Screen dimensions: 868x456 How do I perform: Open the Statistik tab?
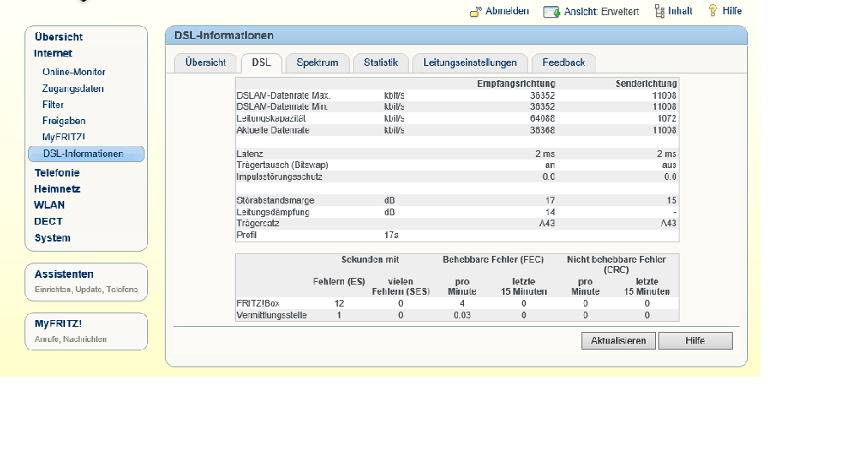(x=380, y=62)
